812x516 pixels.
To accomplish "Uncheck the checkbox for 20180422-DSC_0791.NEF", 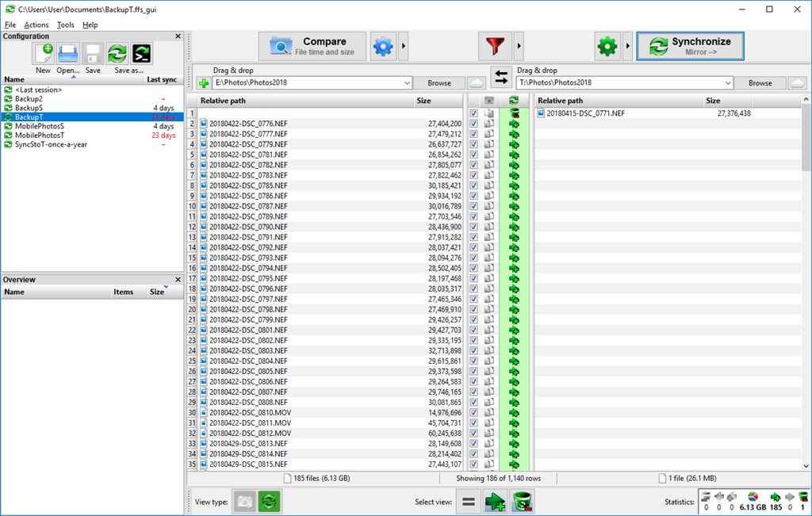I will [474, 237].
